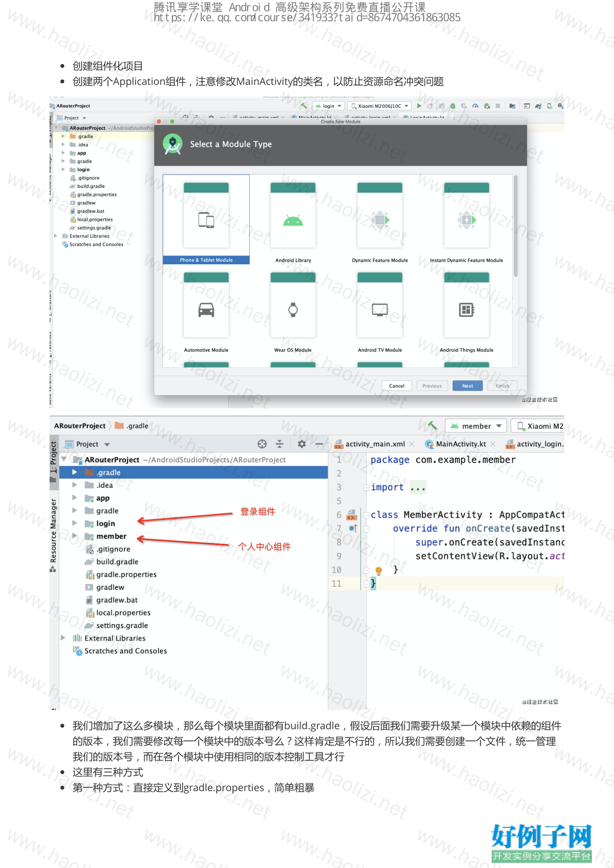Click the build hammer beside member dropdown
This screenshot has height=868, width=614.
coord(432,426)
